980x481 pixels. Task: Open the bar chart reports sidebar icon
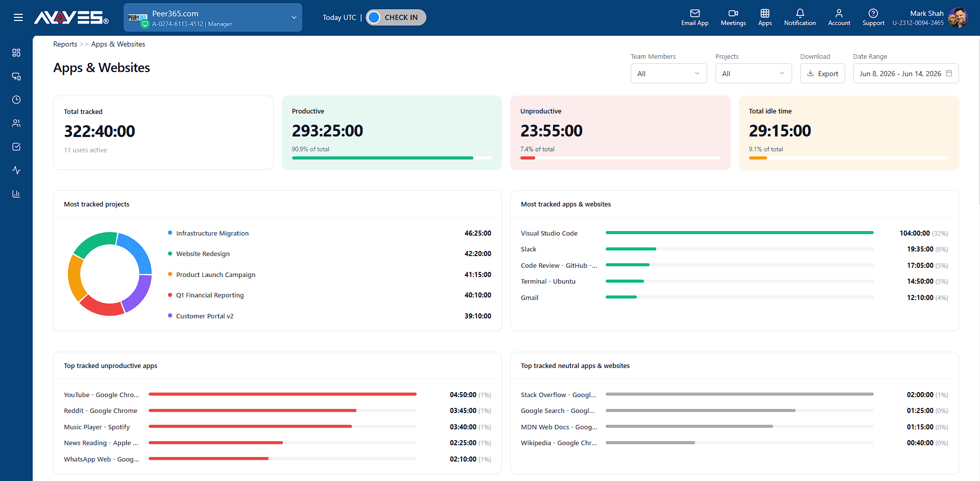pos(16,194)
